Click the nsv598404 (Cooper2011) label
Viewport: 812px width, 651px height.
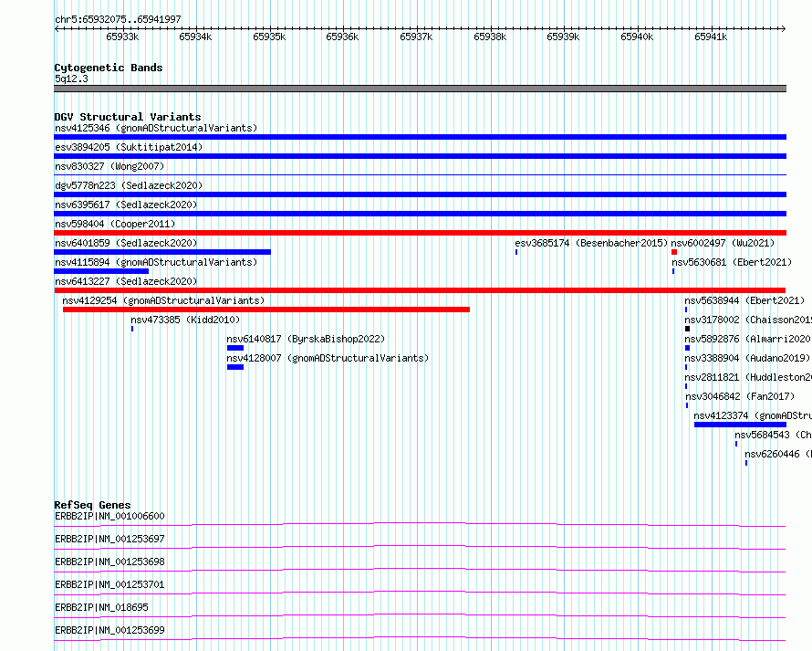point(115,224)
